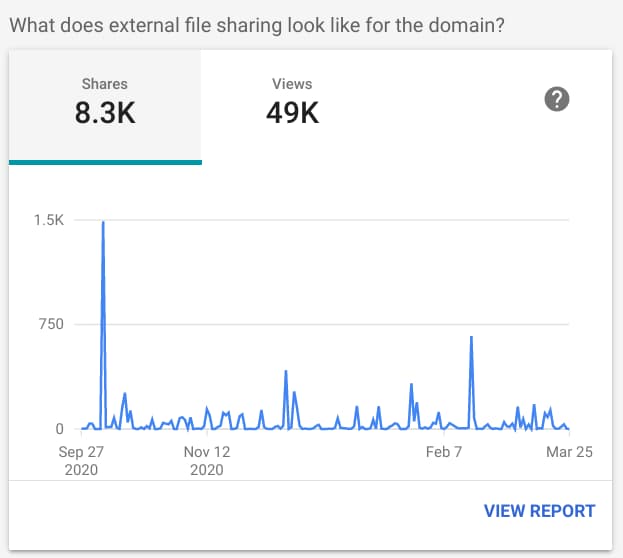Click the mid-December spike on chart
Screen dimensions: 623x558
tap(286, 372)
